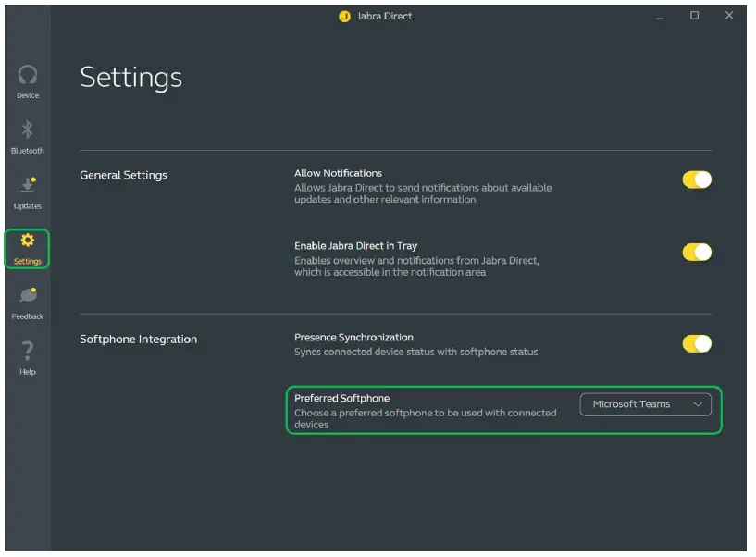Switch to the Settings sidebar tab

[28, 249]
